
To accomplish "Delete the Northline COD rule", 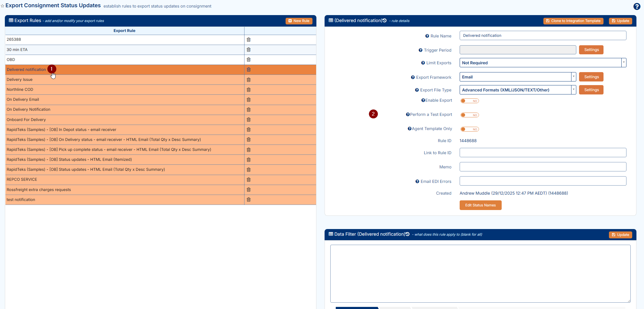I will [x=248, y=90].
